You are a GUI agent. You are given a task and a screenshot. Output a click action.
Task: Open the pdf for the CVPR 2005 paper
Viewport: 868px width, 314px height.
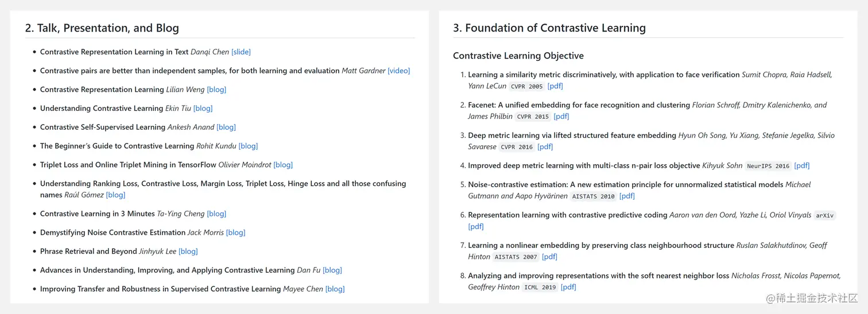coord(555,86)
